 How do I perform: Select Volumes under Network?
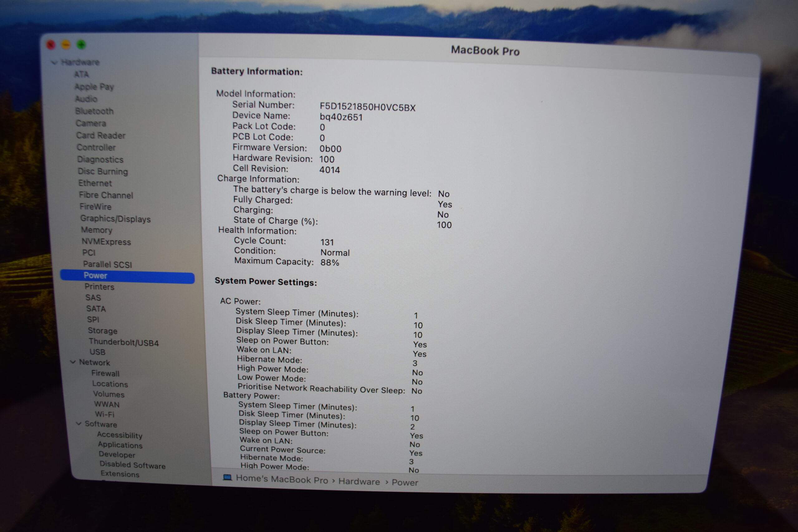click(108, 394)
